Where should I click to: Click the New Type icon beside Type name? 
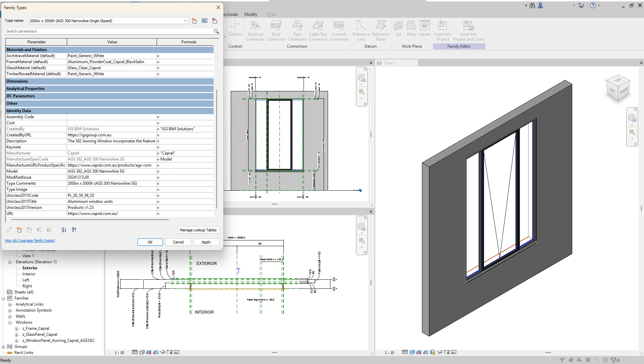(x=195, y=21)
